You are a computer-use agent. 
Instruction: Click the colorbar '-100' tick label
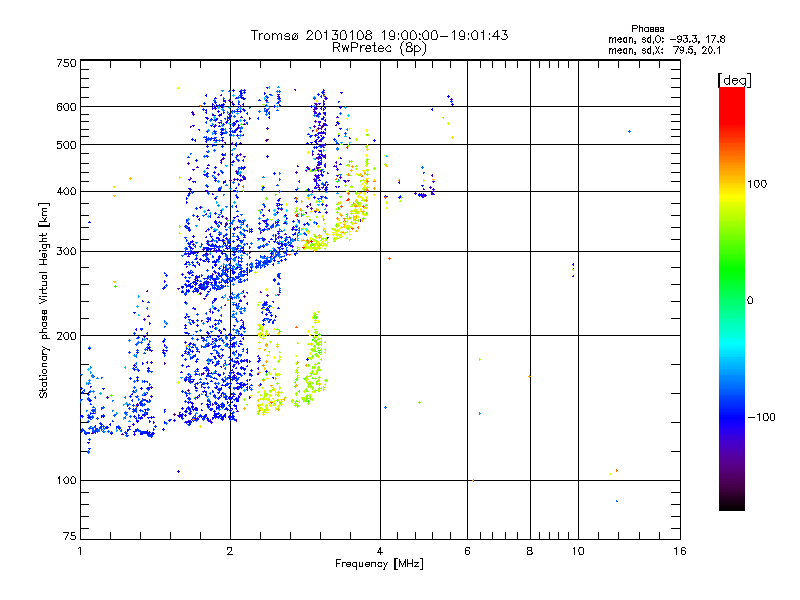point(761,417)
